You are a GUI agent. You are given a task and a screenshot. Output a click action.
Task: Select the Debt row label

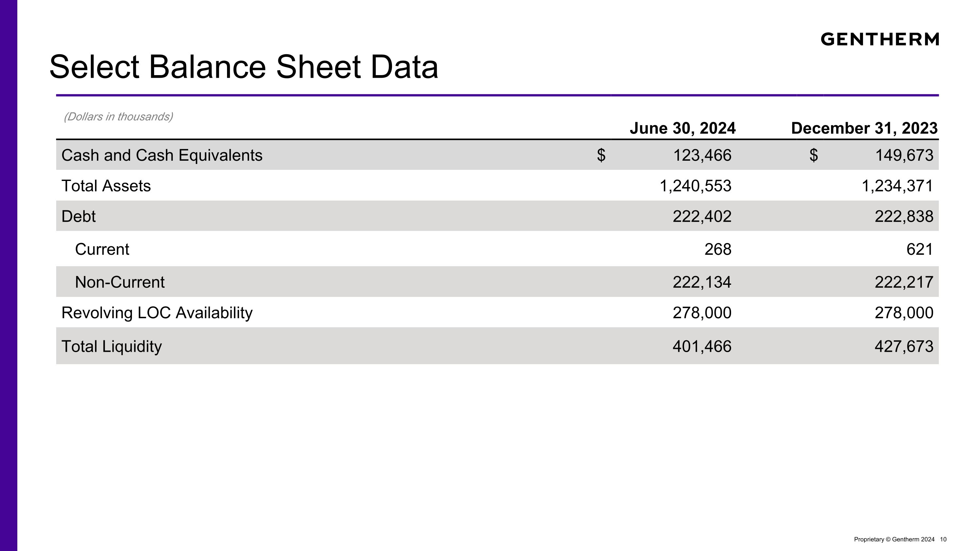pyautogui.click(x=78, y=216)
